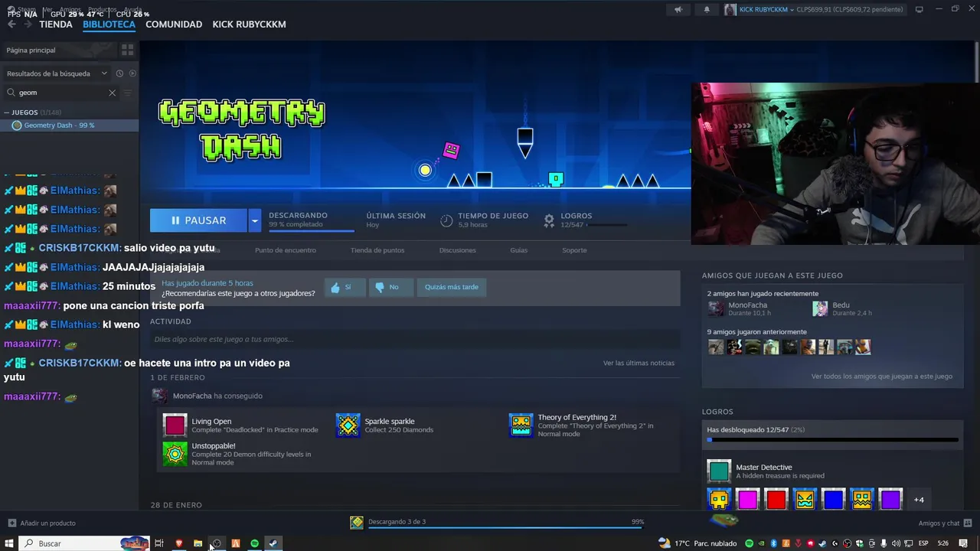Open MonoFacha's name in activity feed
Image resolution: width=980 pixels, height=551 pixels.
(x=192, y=396)
